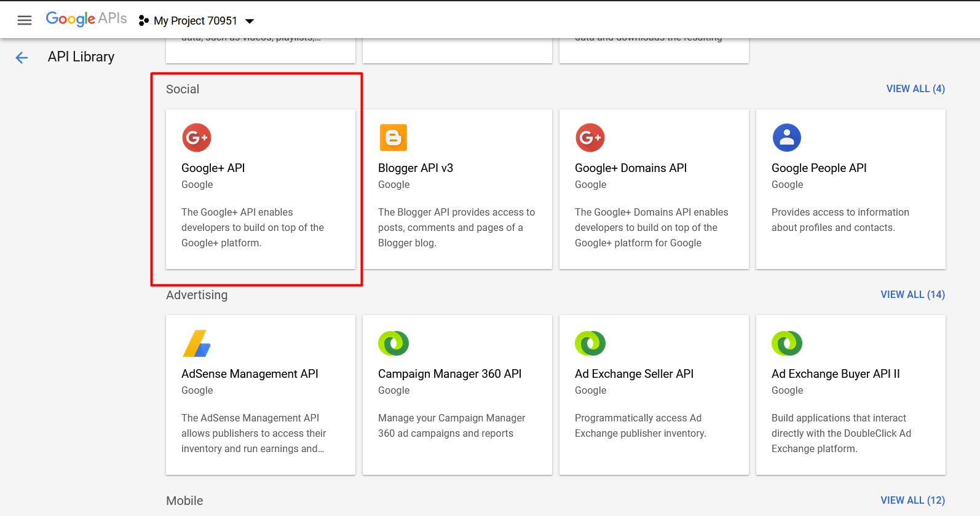This screenshot has height=516, width=980.
Task: Click the project hexagon icon
Action: (144, 21)
